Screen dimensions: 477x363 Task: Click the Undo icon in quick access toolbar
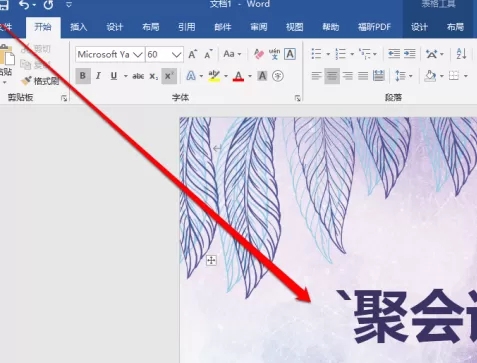click(24, 5)
